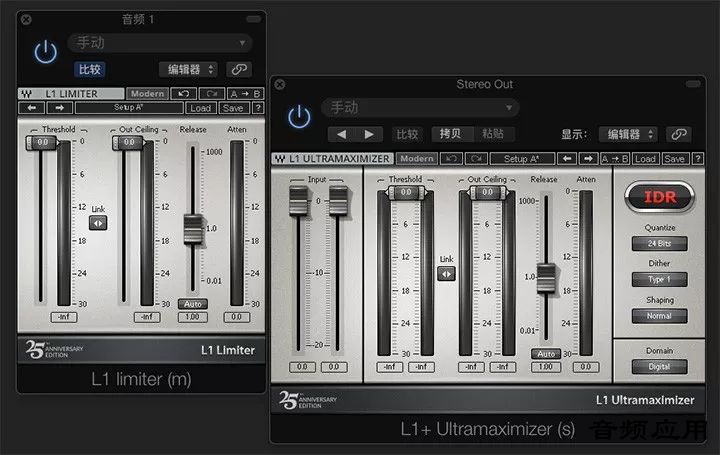Click Waves logo in L1 Limiter toolbar
Image resolution: width=720 pixels, height=455 pixels.
point(27,94)
